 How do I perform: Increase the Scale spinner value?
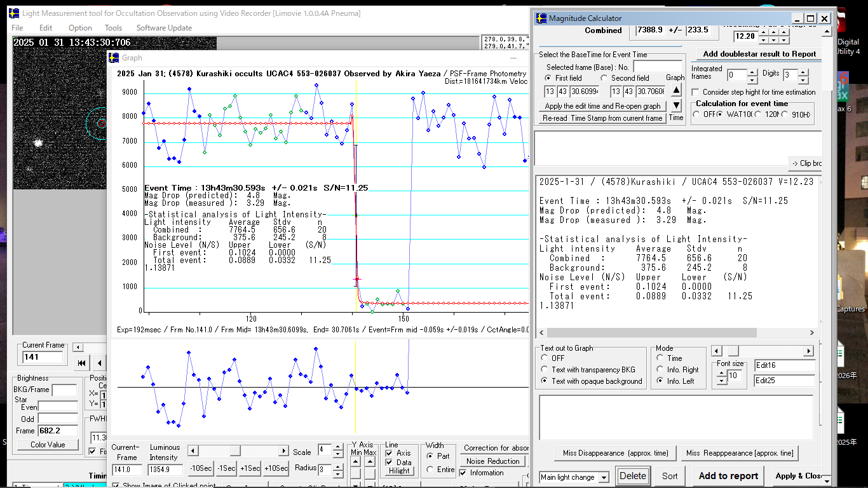click(339, 448)
